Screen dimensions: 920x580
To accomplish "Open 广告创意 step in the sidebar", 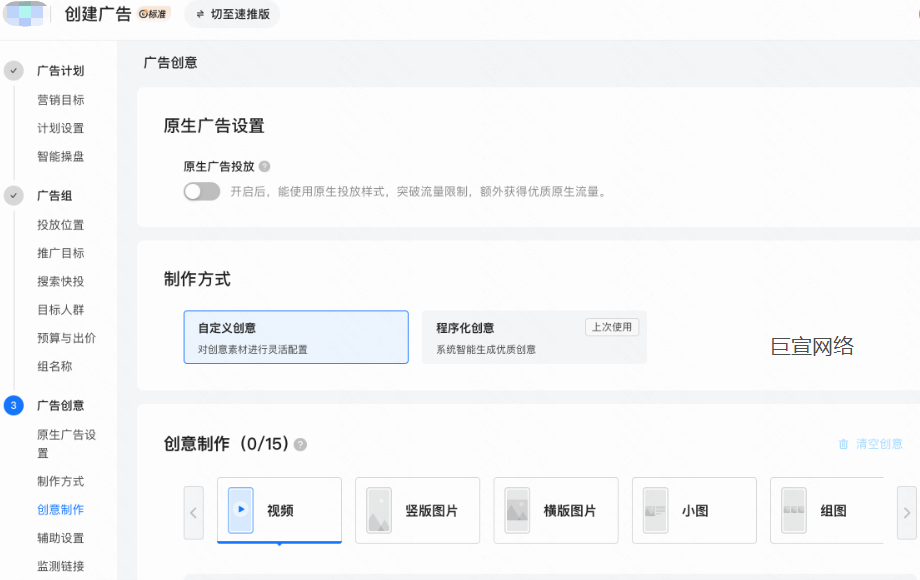I will pos(60,405).
